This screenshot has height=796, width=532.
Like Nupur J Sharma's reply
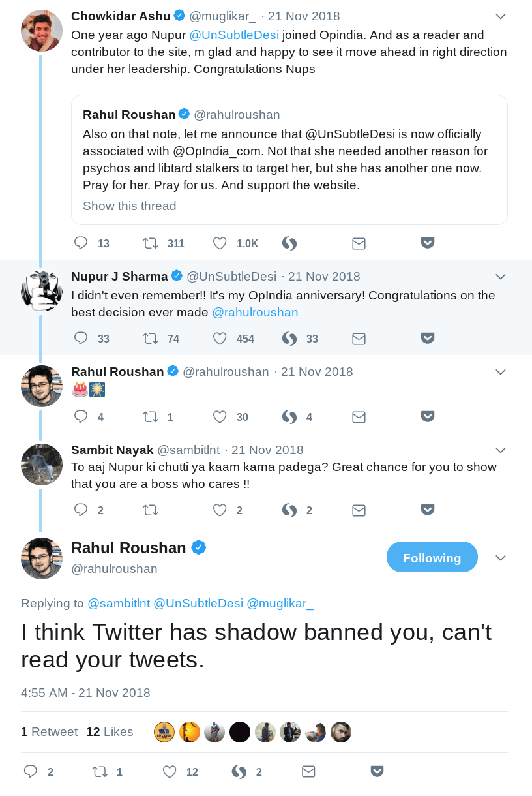(220, 339)
